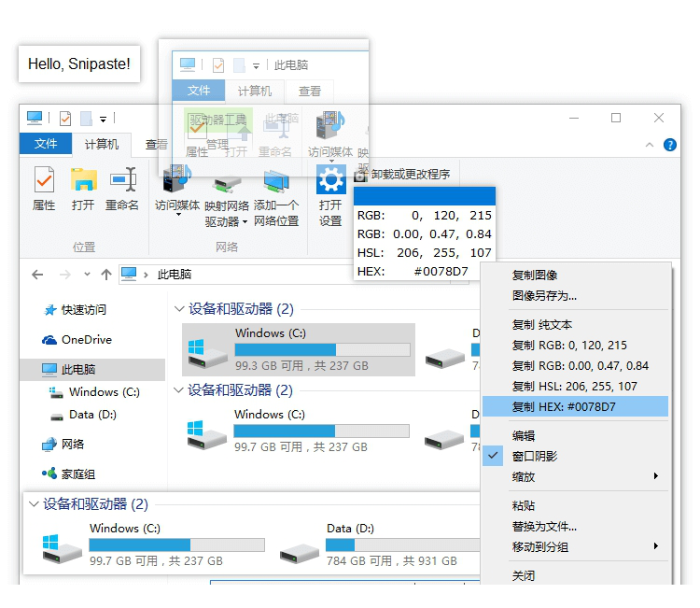
Task: Open the Quick Access Toolbar customize dropdown
Action: (103, 120)
